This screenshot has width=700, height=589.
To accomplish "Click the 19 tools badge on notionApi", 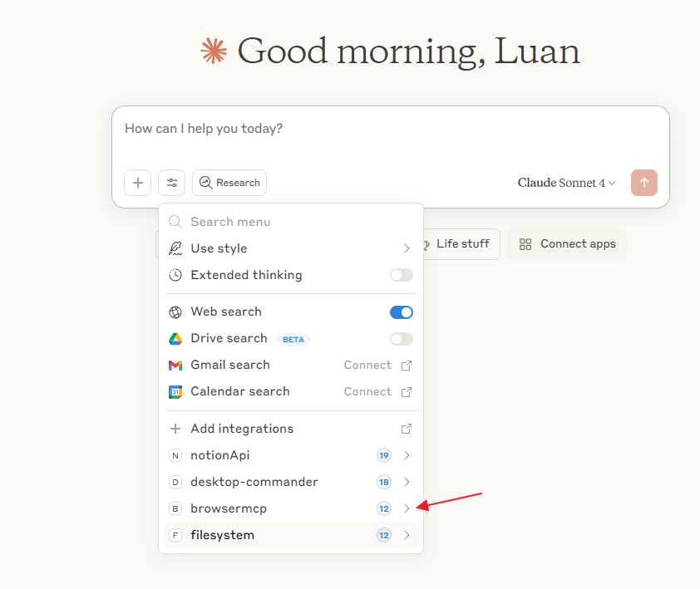I will 383,455.
